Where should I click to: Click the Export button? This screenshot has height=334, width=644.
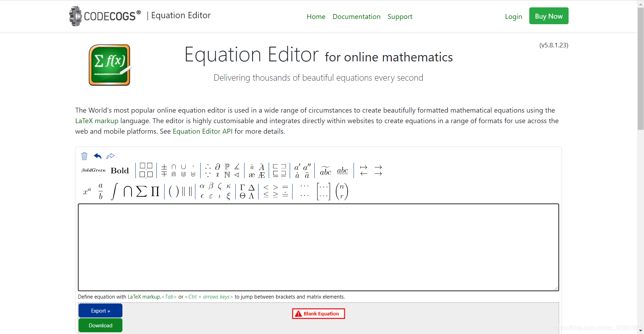tap(100, 310)
